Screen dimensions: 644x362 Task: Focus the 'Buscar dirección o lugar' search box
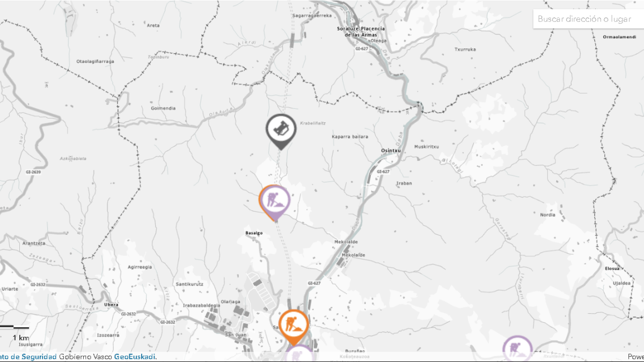click(x=588, y=19)
